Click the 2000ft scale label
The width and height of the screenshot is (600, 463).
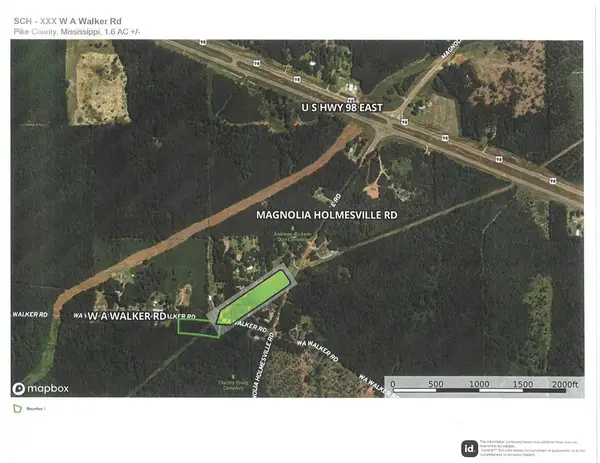(x=563, y=384)
